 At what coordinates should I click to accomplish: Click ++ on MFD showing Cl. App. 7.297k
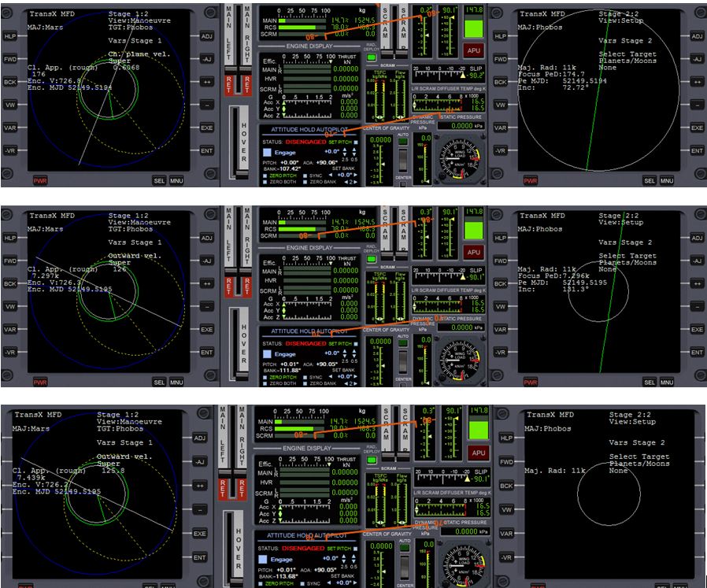pyautogui.click(x=207, y=283)
